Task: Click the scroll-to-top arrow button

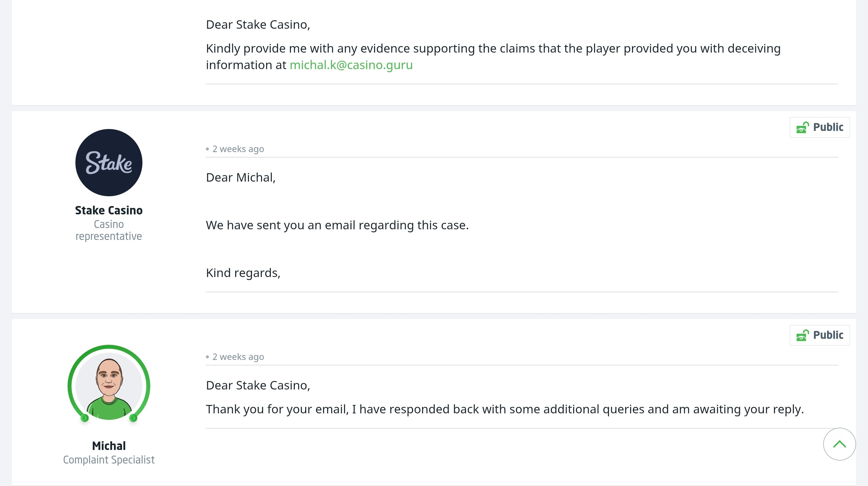Action: [x=839, y=444]
